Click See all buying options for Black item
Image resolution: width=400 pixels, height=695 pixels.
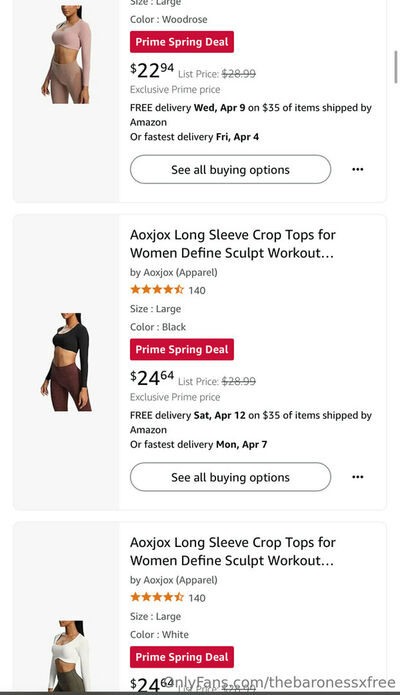pyautogui.click(x=230, y=477)
